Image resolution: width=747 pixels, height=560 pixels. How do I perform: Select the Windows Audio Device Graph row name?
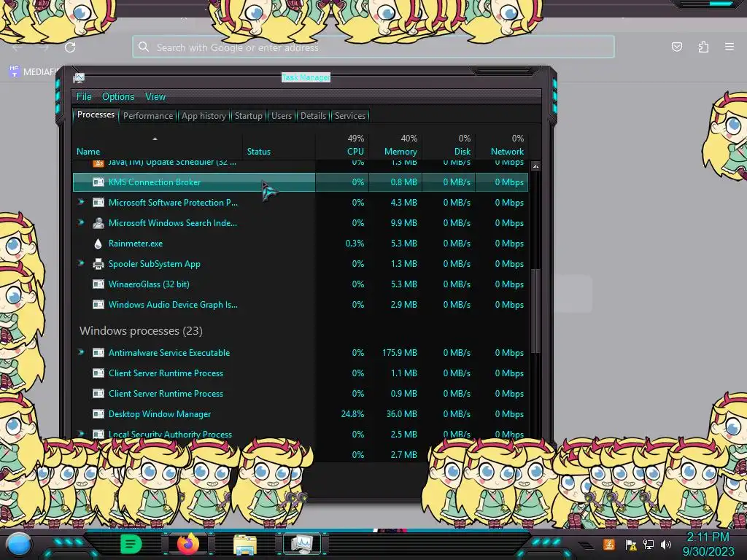173,305
